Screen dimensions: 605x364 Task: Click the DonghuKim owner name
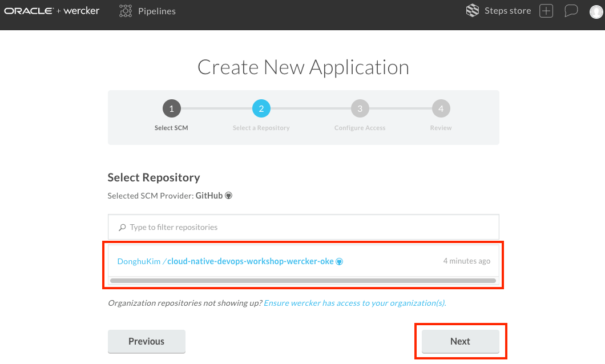pos(139,261)
